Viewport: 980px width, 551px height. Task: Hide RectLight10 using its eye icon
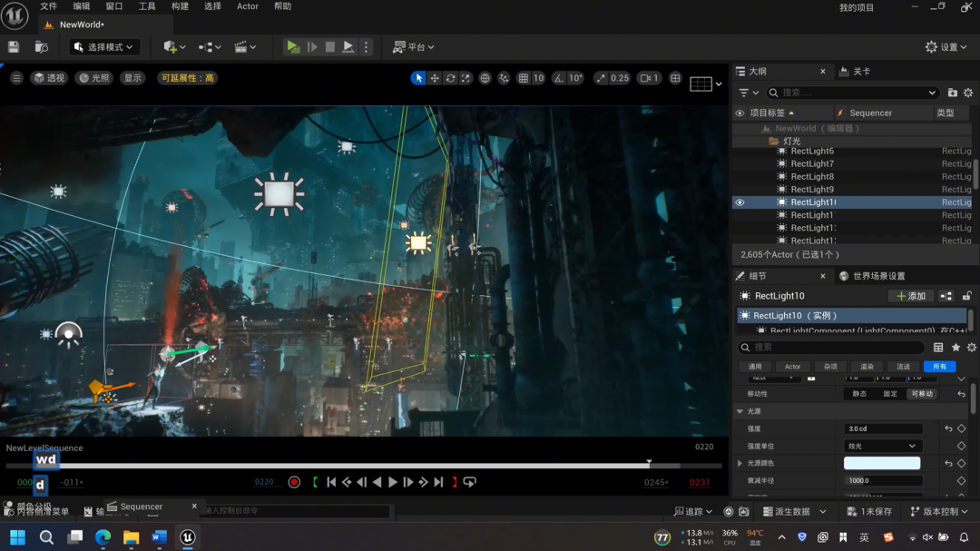tap(740, 202)
